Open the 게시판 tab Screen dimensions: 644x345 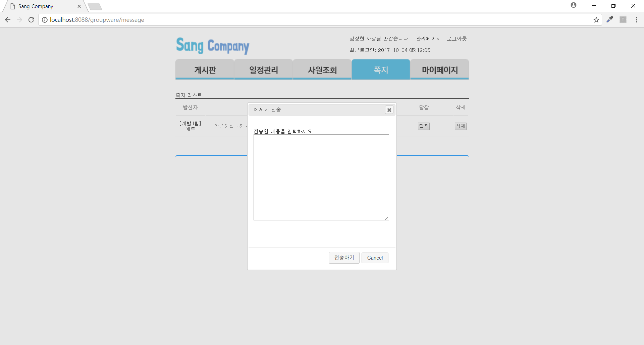tap(205, 70)
